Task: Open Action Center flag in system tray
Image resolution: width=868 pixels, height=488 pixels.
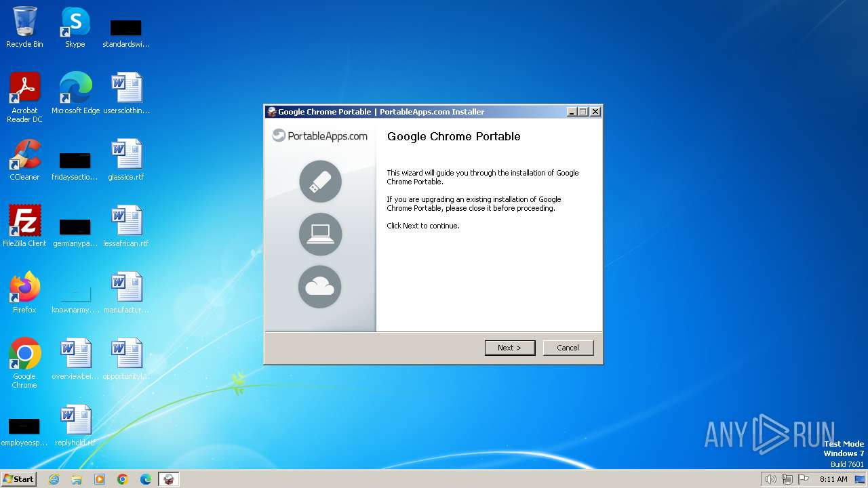Action: (804, 479)
